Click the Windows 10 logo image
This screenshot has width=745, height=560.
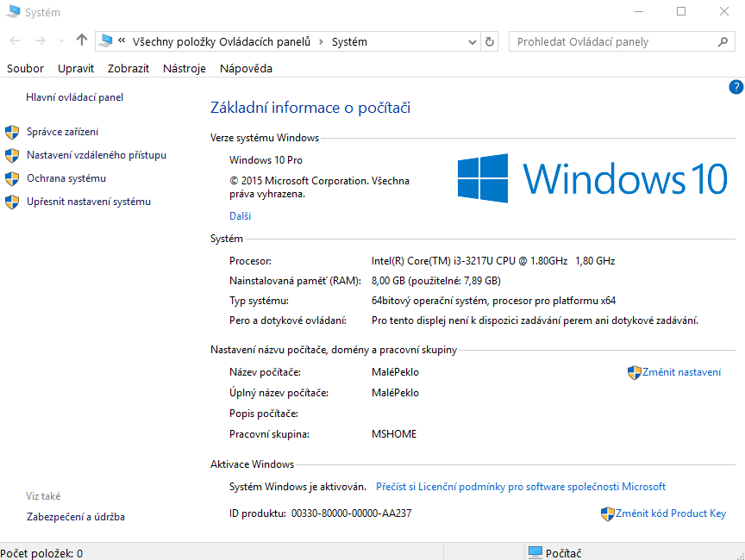pyautogui.click(x=592, y=178)
